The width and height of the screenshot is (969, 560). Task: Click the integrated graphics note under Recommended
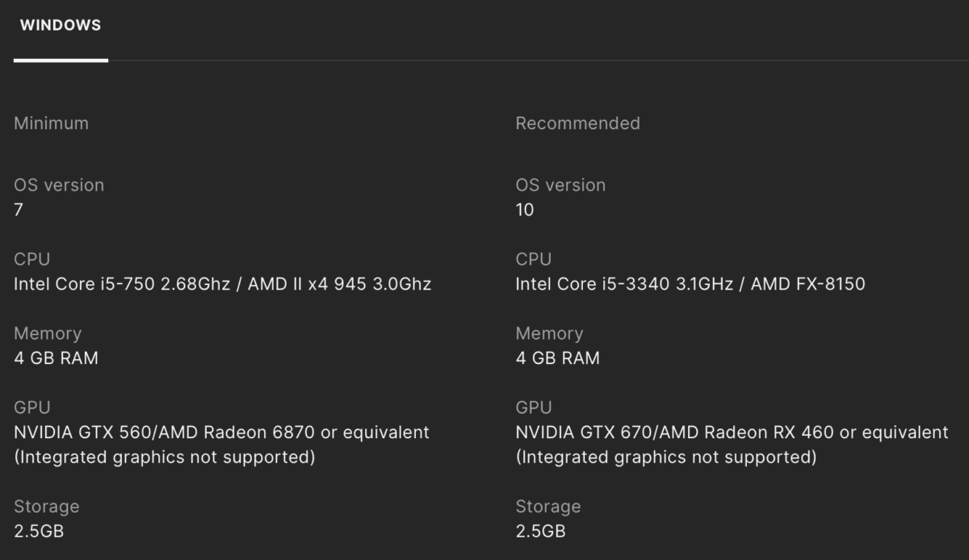point(665,458)
